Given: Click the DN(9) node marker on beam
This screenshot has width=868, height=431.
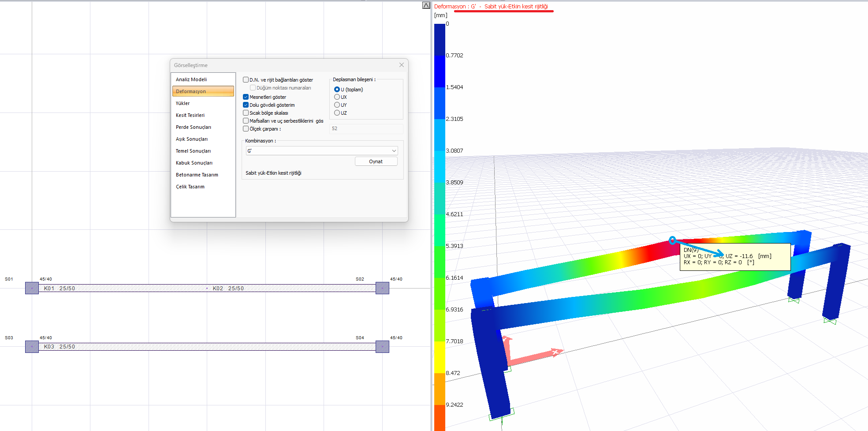Looking at the screenshot, I should [x=672, y=240].
